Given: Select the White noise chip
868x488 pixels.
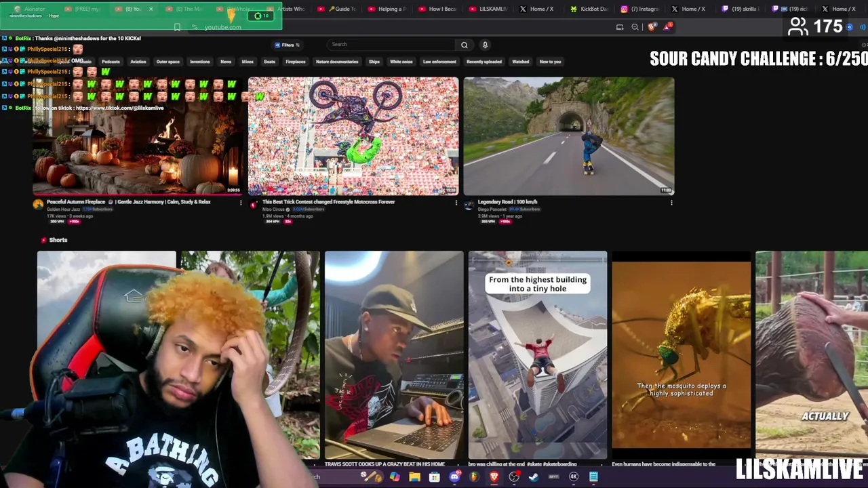Looking at the screenshot, I should 401,62.
